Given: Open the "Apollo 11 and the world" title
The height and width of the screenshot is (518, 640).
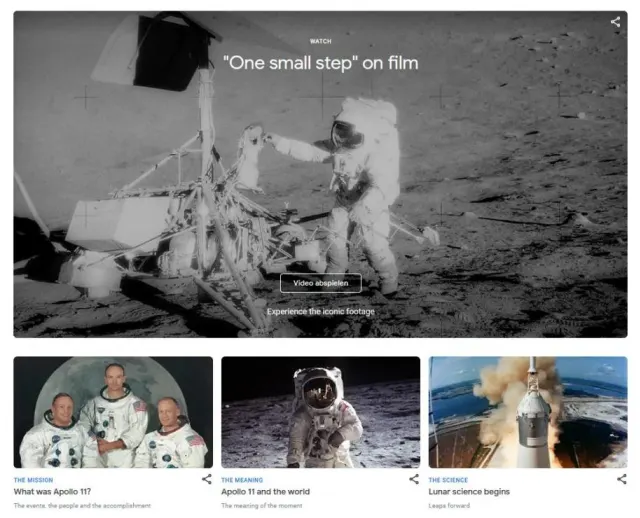Looking at the screenshot, I should click(x=265, y=491).
